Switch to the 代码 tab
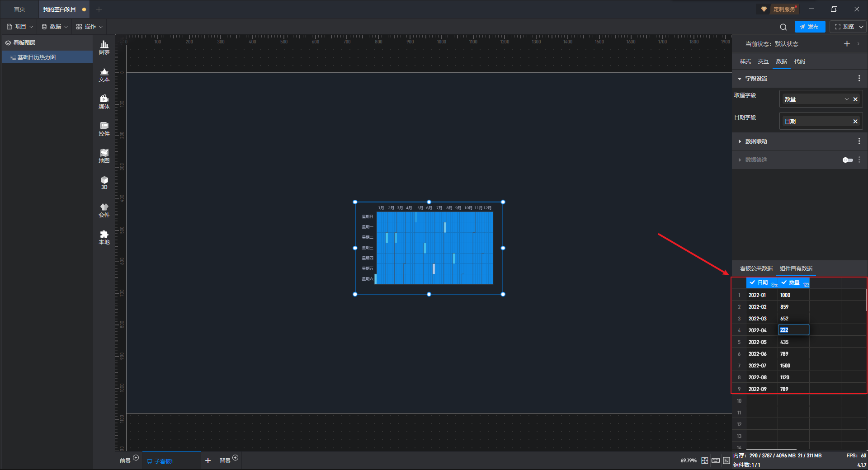868x470 pixels. tap(799, 61)
